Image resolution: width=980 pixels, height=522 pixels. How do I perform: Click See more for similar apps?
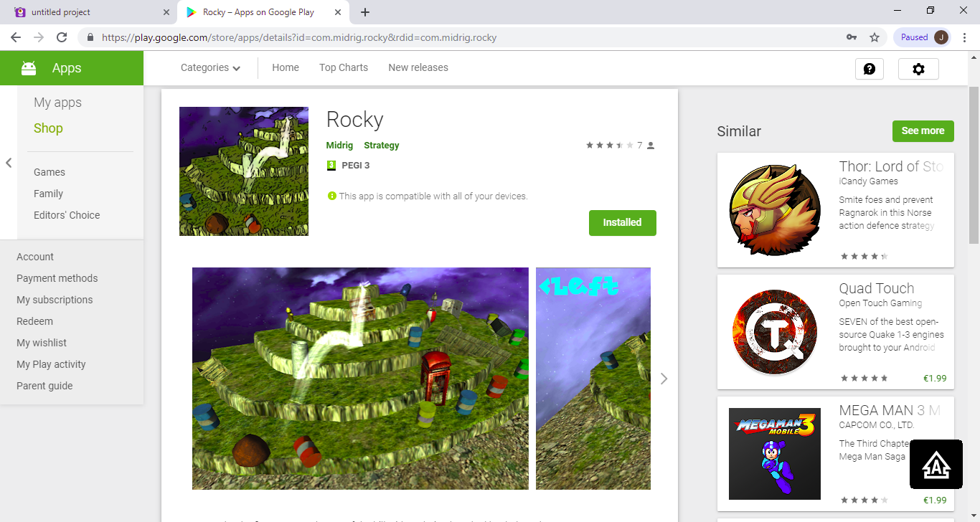pyautogui.click(x=923, y=131)
